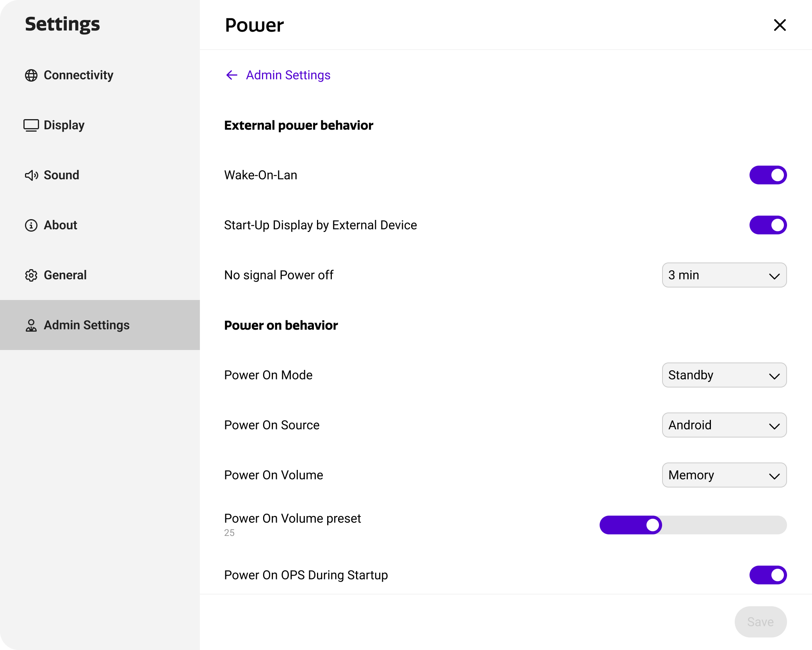Click the admin user icon in sidebar
Viewport: 812px width, 650px height.
click(x=31, y=325)
